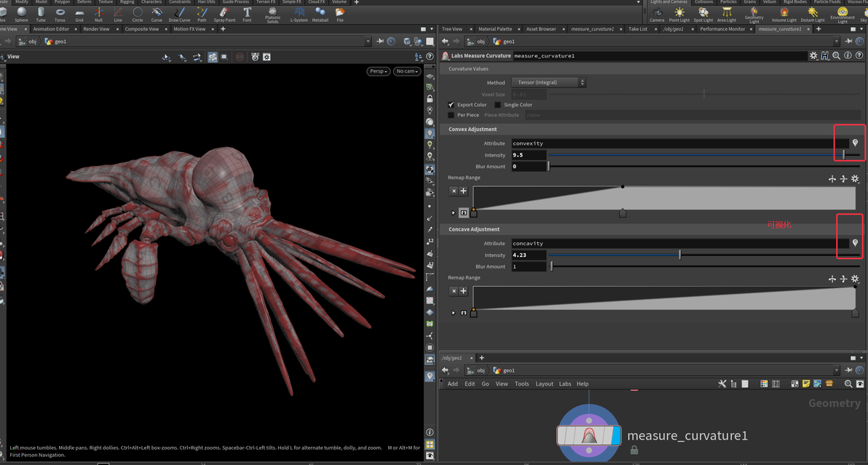Click the obj path button in parameter pane
868x465 pixels.
(477, 41)
